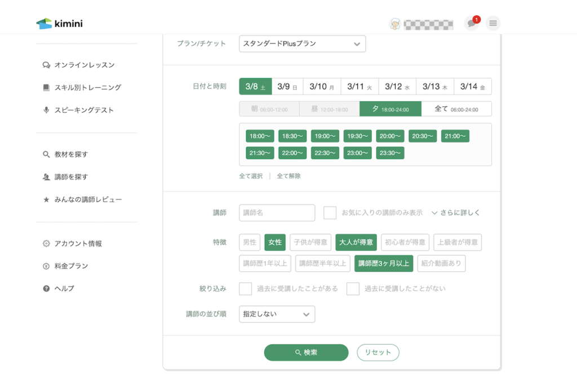The height and width of the screenshot is (392, 577).
Task: Toggle the 19:00〜 time slot
Action: [325, 136]
